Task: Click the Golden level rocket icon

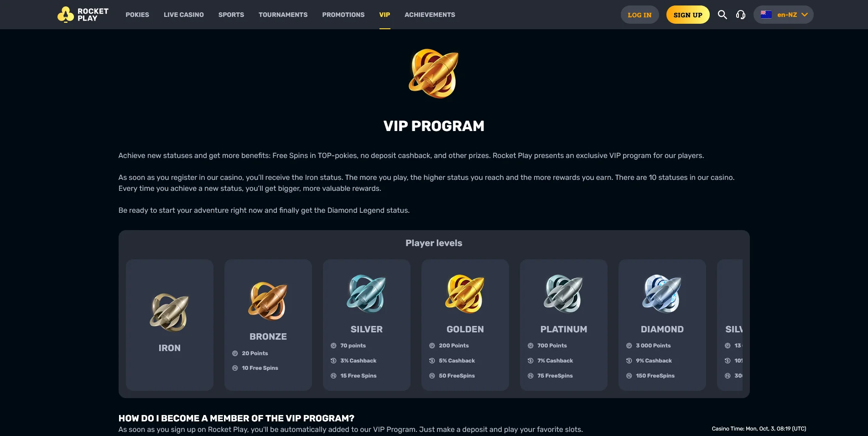Action: 465,294
